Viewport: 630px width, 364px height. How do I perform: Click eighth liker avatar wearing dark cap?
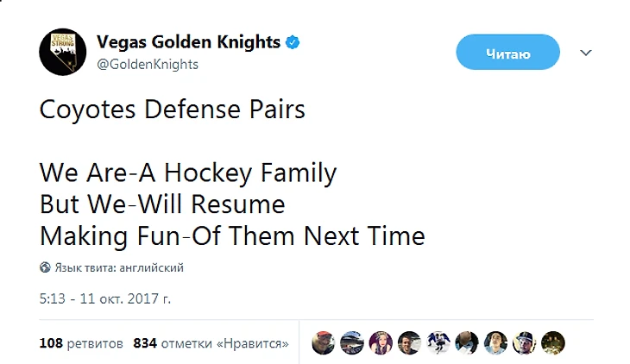tap(524, 342)
